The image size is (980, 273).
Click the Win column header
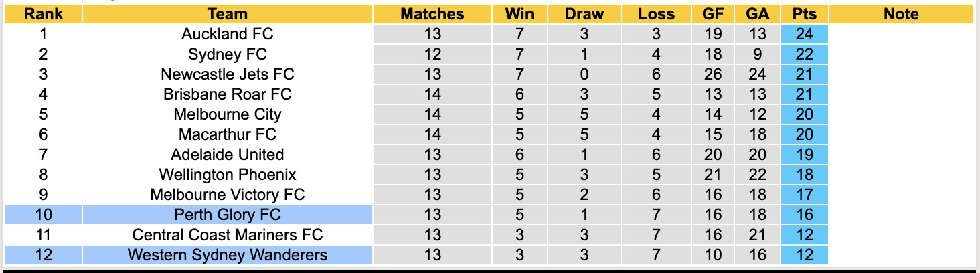pyautogui.click(x=519, y=14)
